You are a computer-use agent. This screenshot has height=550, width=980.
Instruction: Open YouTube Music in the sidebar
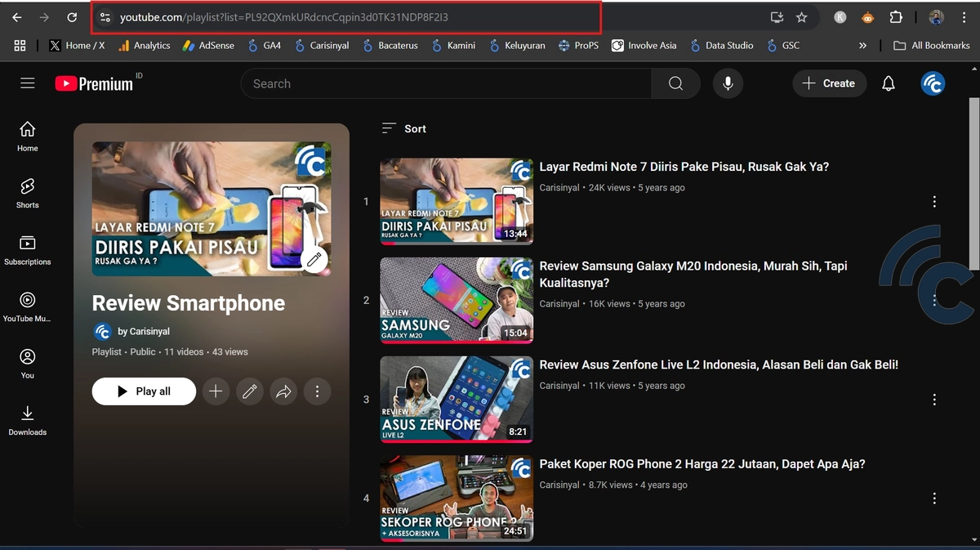pos(28,306)
